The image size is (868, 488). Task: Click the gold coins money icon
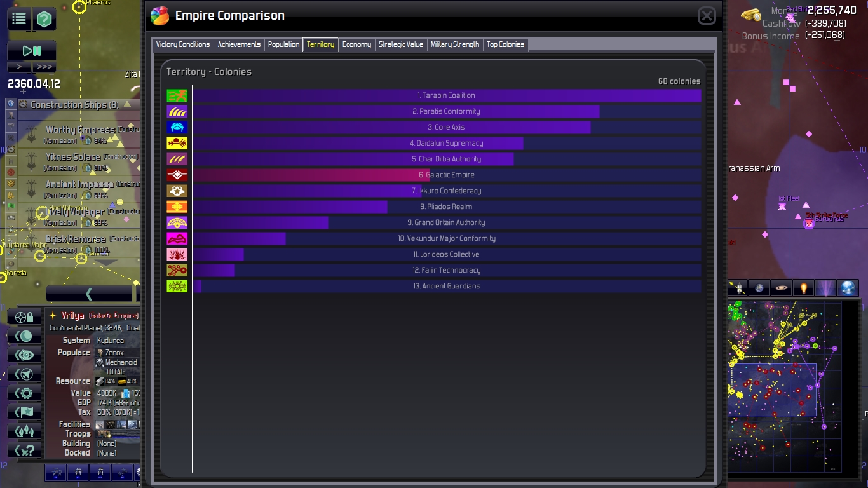coord(751,14)
